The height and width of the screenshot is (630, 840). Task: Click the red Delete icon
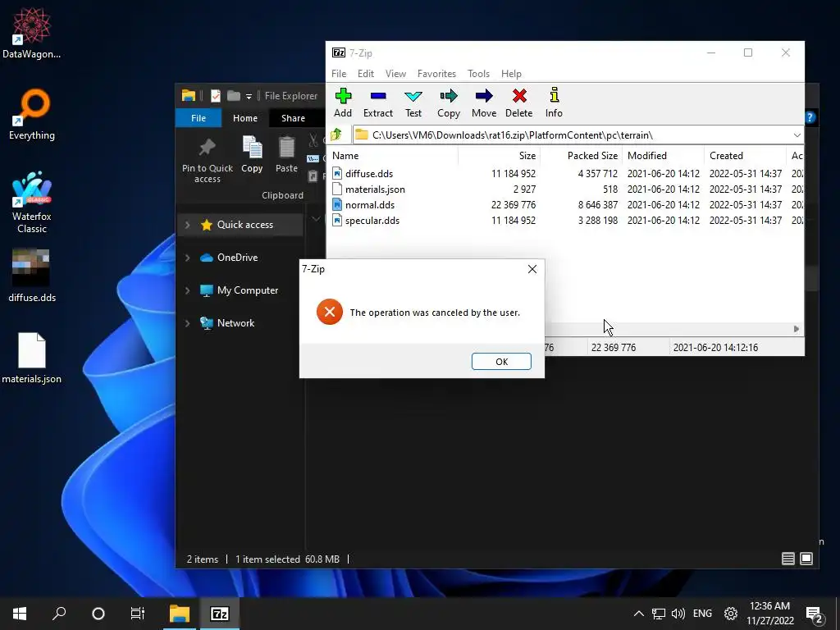tap(518, 103)
